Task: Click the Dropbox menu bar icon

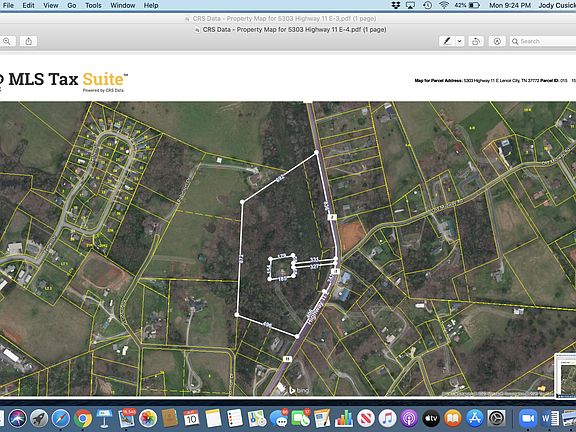Action: [x=396, y=5]
